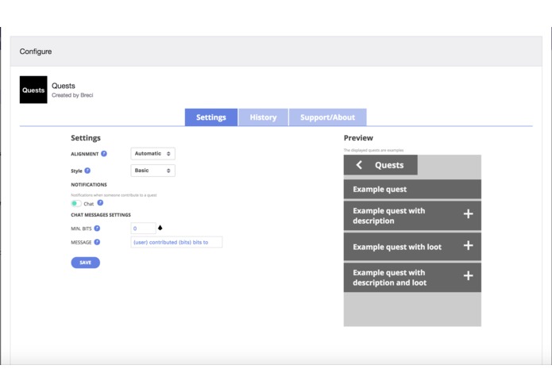Click the bits gem icon beside min bits
This screenshot has width=552, height=392.
(x=160, y=228)
